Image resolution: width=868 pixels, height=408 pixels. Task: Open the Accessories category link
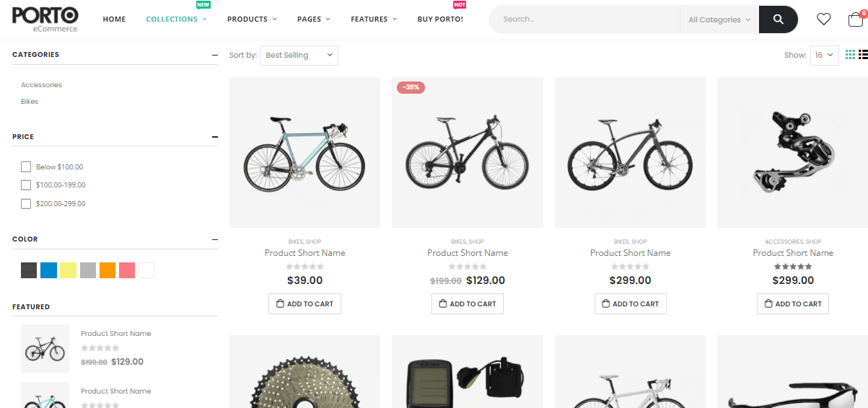pyautogui.click(x=41, y=85)
